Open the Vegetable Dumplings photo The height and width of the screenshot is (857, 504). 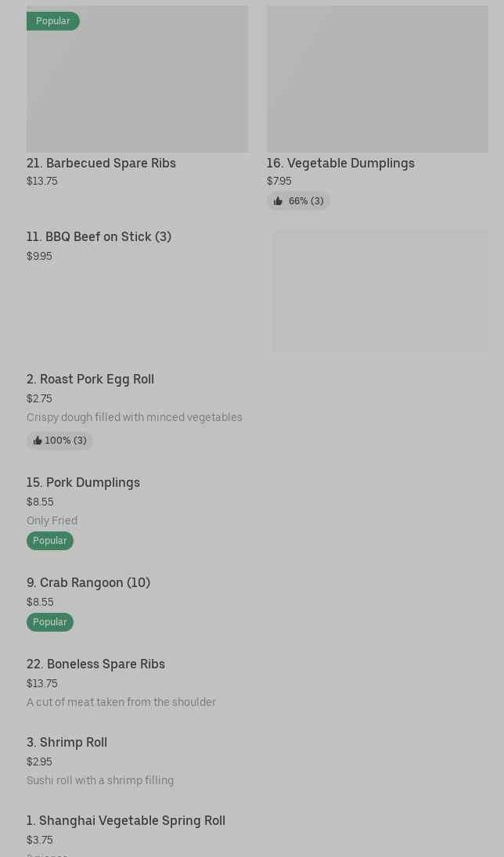coord(377,79)
